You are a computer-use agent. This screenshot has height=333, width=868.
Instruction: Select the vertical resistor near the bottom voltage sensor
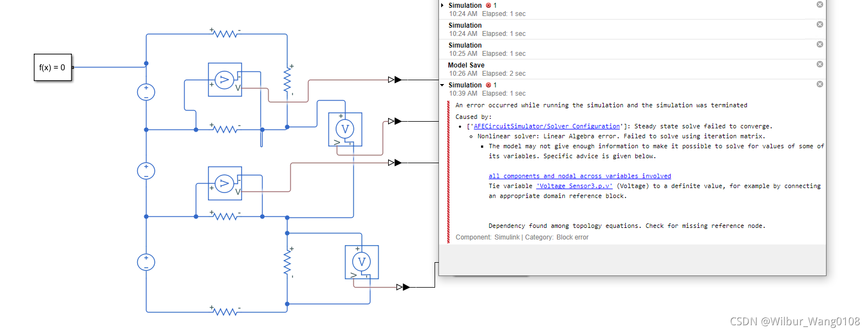click(287, 263)
